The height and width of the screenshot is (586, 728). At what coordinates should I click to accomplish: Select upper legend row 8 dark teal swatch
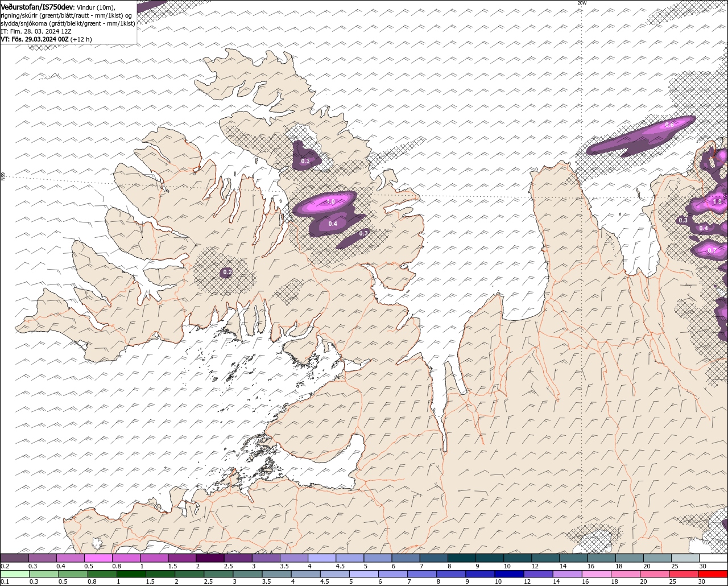462,558
